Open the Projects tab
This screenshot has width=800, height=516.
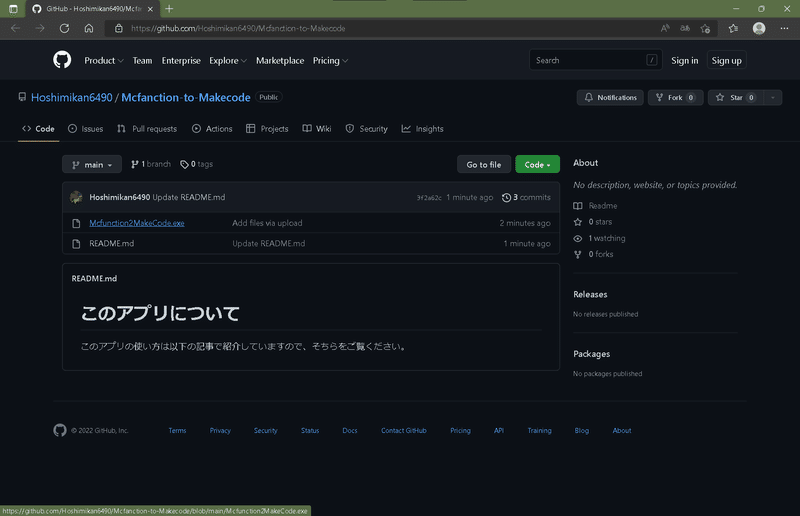(267, 129)
